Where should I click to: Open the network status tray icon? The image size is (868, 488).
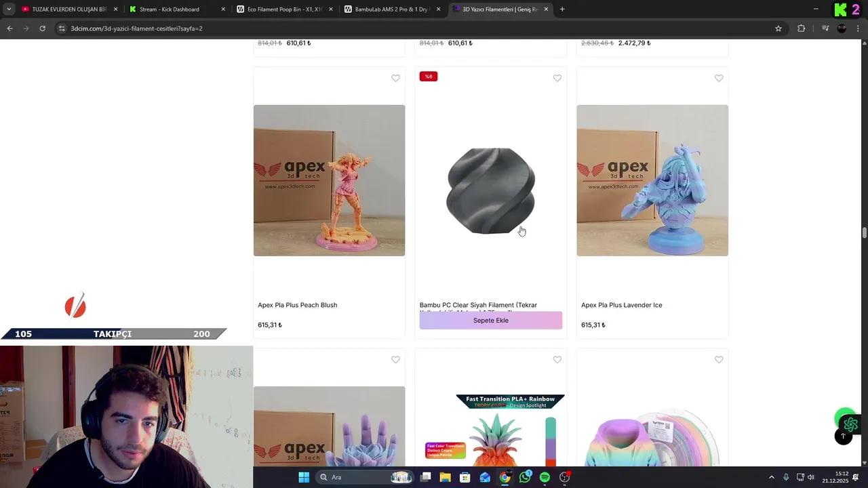click(x=800, y=477)
